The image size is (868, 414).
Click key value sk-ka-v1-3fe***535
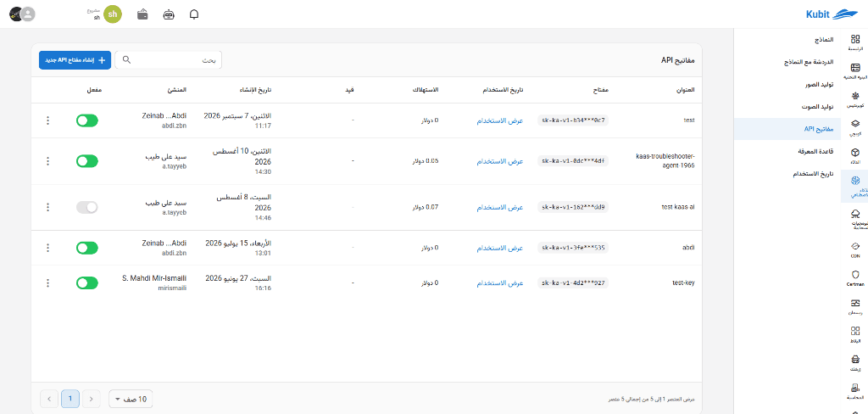(x=574, y=248)
